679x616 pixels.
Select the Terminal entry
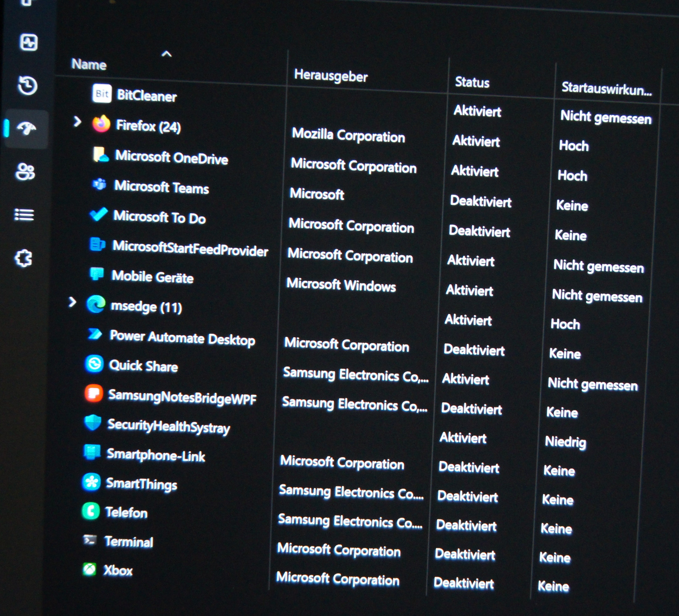click(129, 542)
